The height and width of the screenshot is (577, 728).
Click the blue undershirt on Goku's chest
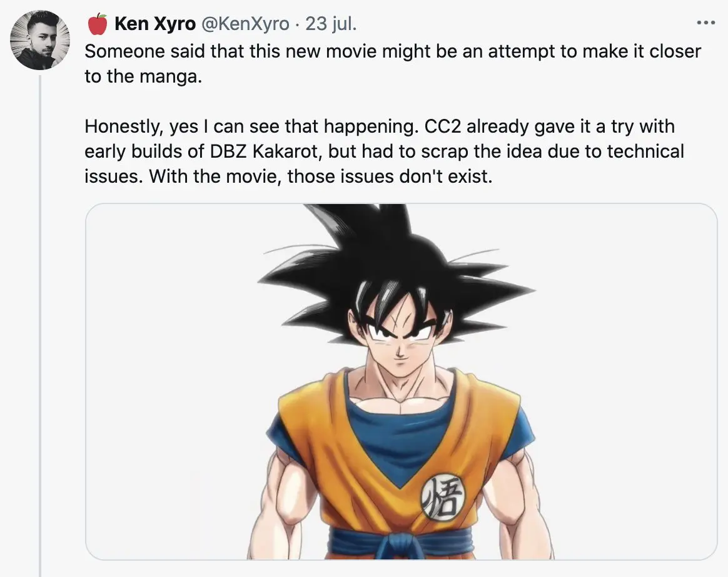400,432
